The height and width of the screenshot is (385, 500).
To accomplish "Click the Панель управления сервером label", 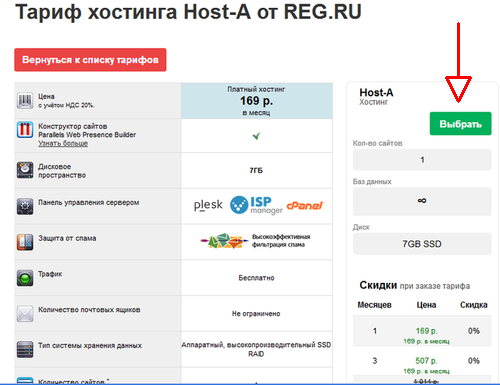I will coord(89,202).
